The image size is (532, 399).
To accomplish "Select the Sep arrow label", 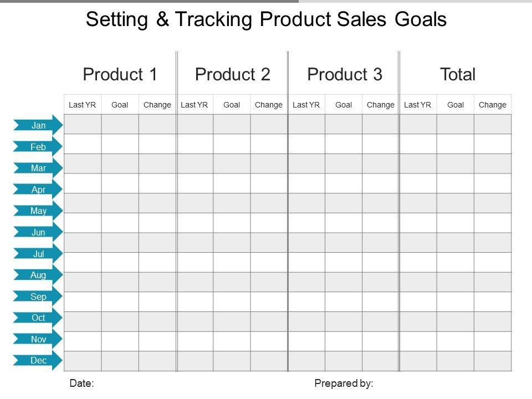I will coord(38,297).
